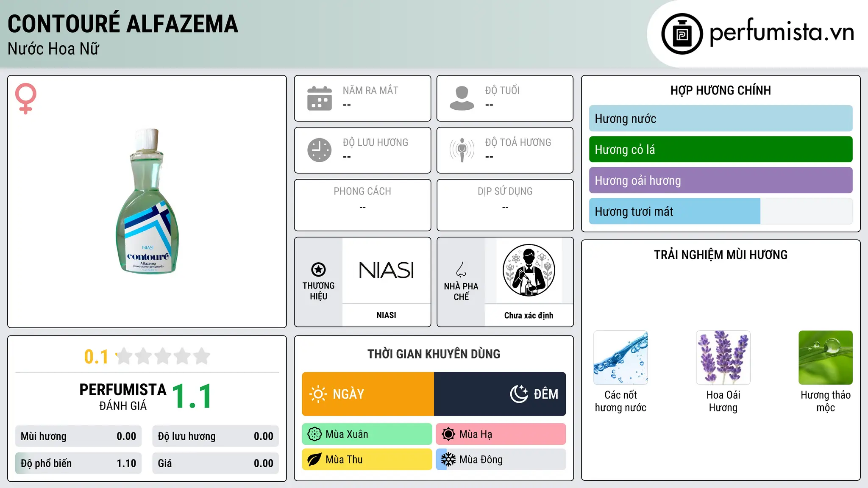The width and height of the screenshot is (868, 488).
Task: Click the person icon beside Độ tuổi
Action: coord(462,98)
